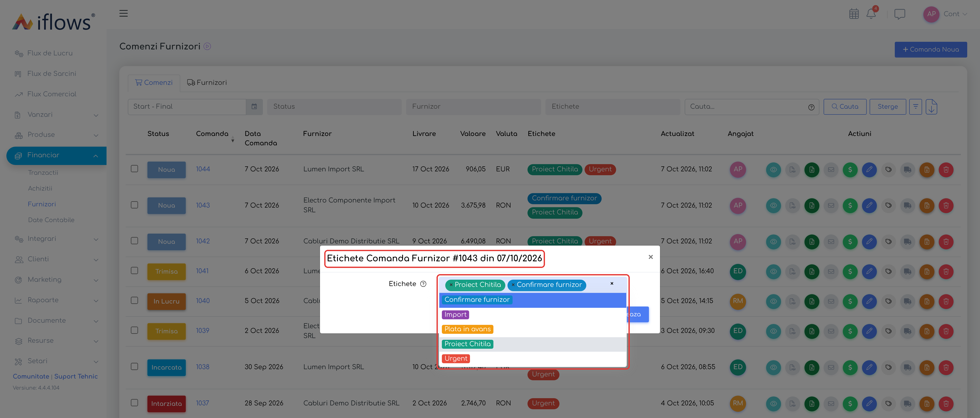Image resolution: width=980 pixels, height=418 pixels.
Task: Click the video help icon beside Comenzi Furnizori
Action: pos(207,46)
